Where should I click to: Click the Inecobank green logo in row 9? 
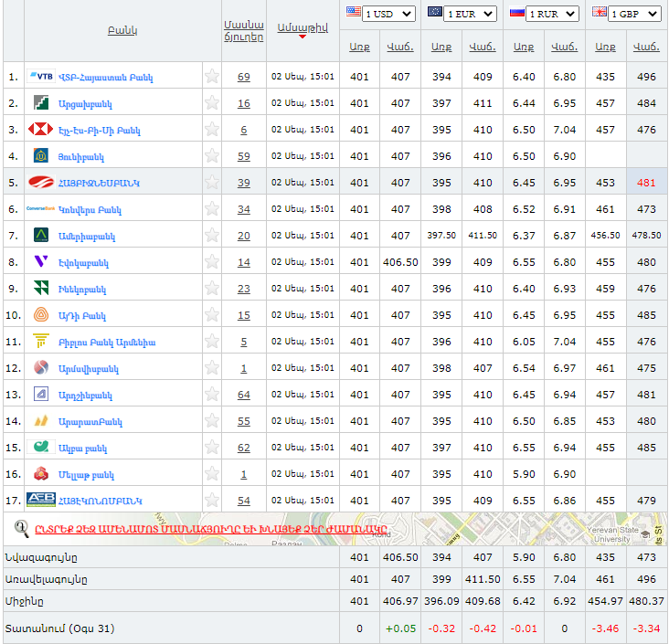[41, 288]
